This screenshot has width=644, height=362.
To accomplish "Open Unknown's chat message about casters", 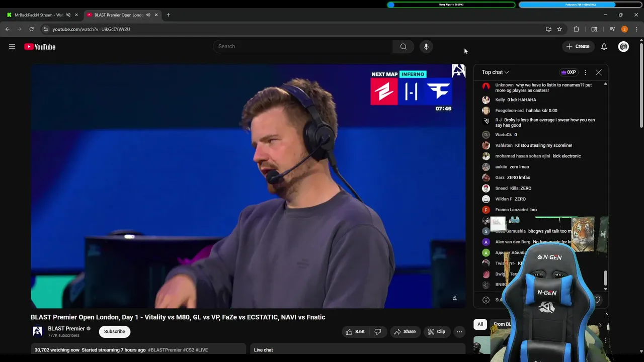I will (543, 88).
